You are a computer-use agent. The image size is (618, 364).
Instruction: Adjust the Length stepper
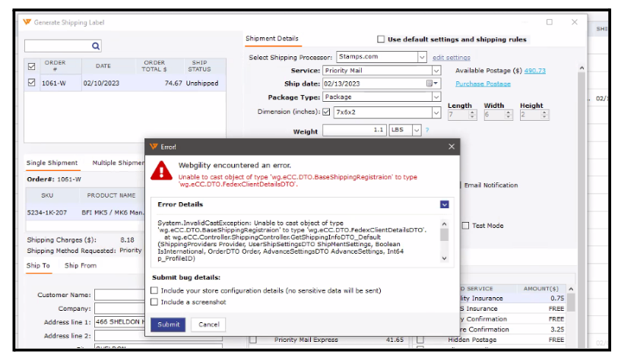[473, 115]
